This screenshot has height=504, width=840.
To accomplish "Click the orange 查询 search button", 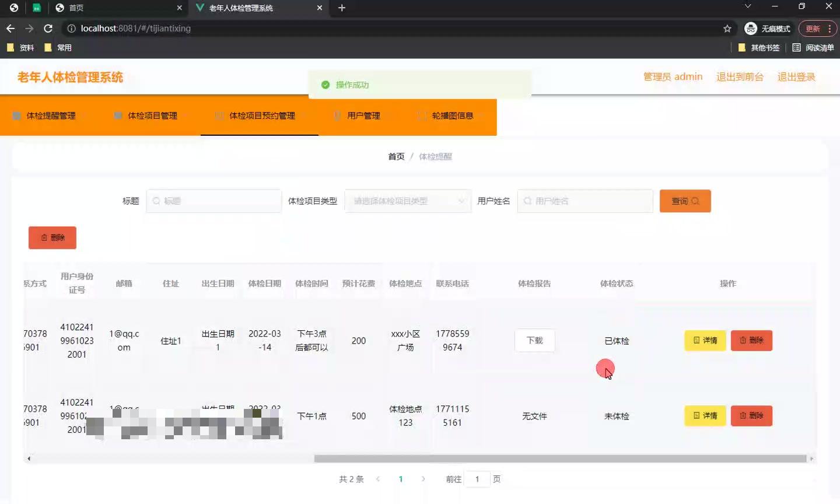I will point(685,201).
